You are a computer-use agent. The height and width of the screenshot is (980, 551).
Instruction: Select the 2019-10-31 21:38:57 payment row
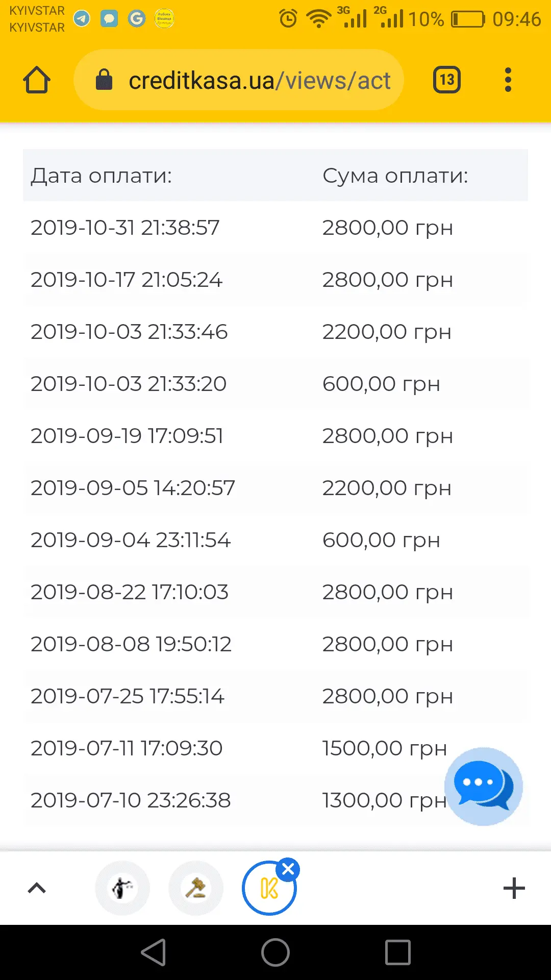tap(125, 228)
